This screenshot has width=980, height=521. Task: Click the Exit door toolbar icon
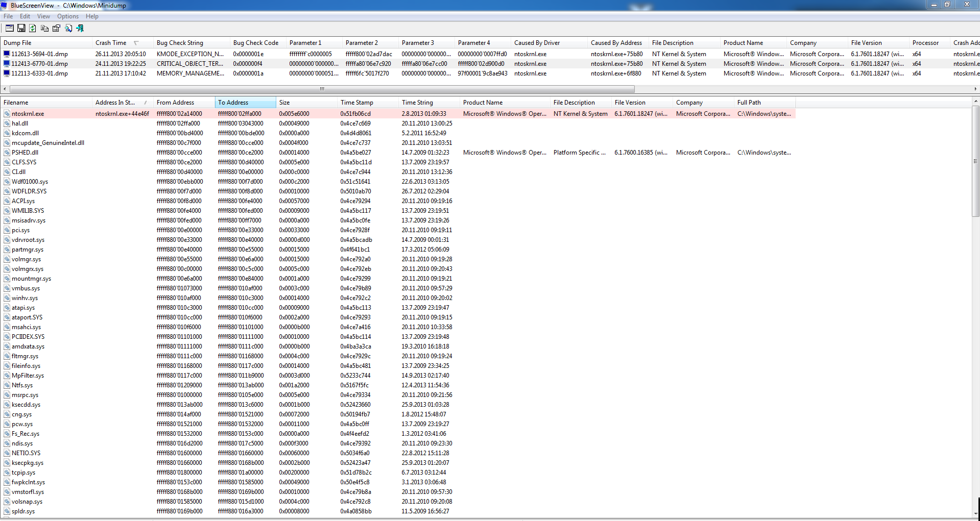tap(80, 29)
